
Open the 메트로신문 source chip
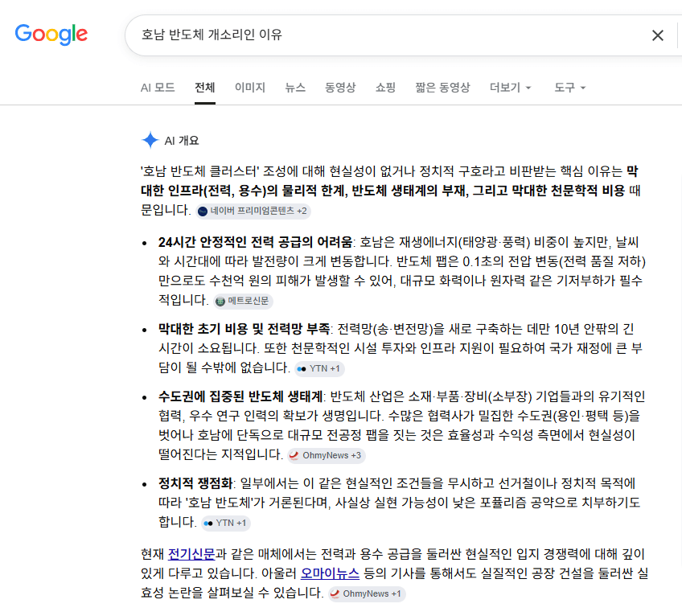coord(243,301)
